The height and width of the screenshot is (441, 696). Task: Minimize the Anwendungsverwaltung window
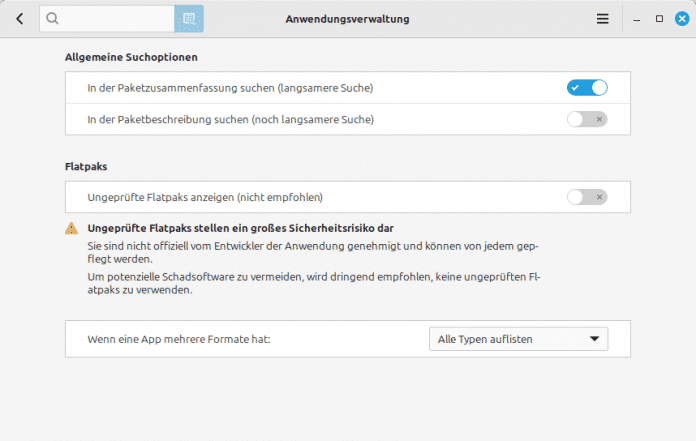pos(637,19)
